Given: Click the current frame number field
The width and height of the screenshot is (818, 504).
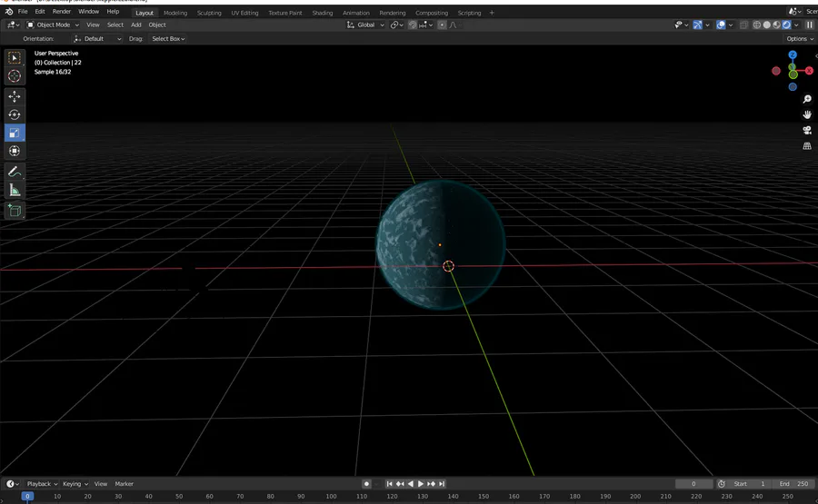Looking at the screenshot, I should 693,484.
